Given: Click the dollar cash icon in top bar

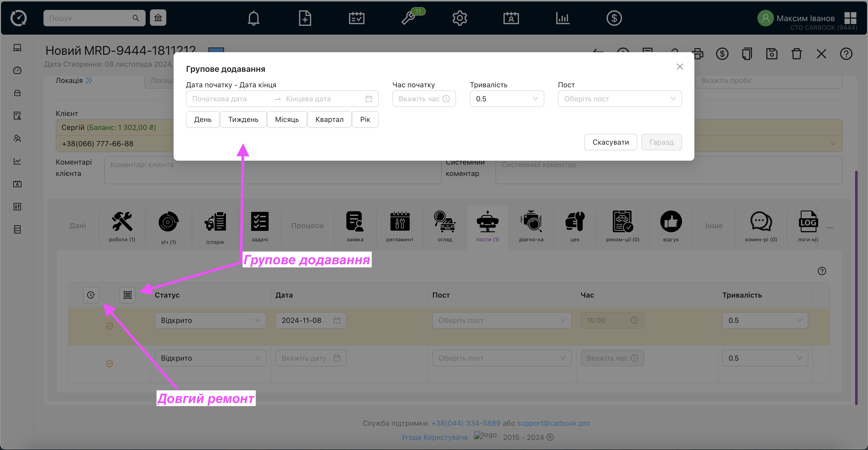Looking at the screenshot, I should click(x=614, y=18).
